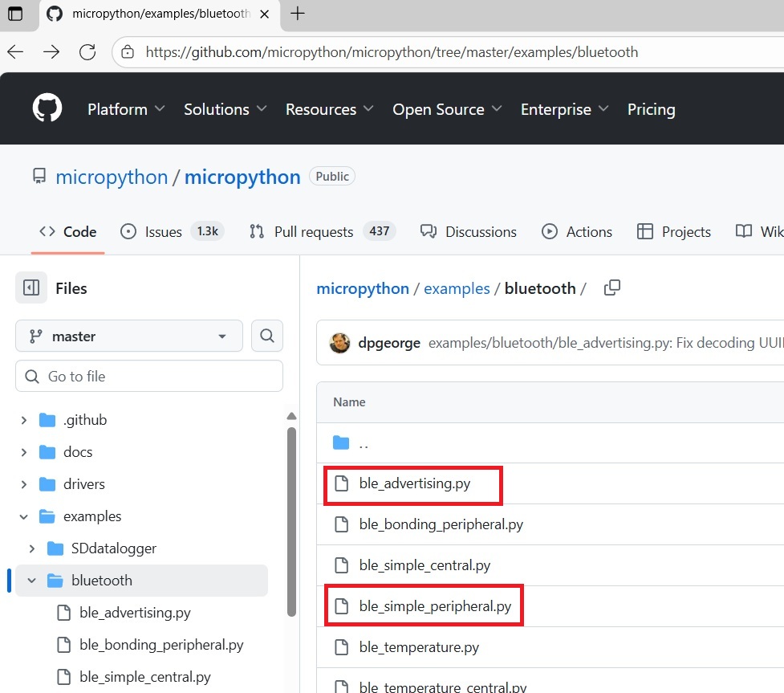Screen dimensions: 784x693
Task: Click the Pricing link in header
Action: click(651, 109)
